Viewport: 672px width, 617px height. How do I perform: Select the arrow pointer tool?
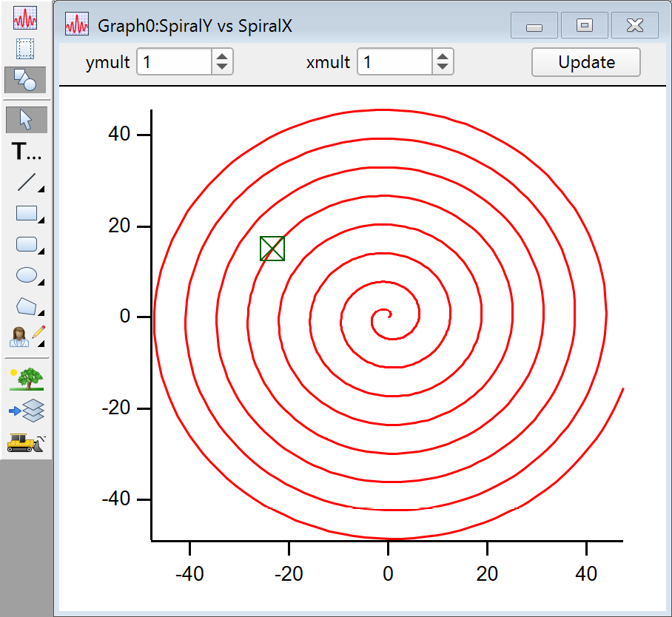[26, 119]
